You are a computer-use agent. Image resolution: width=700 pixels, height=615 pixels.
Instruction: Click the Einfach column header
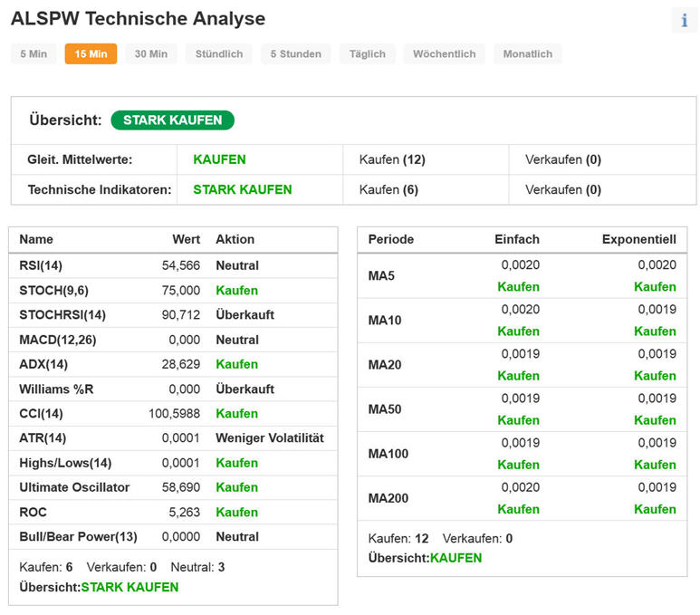(x=517, y=239)
